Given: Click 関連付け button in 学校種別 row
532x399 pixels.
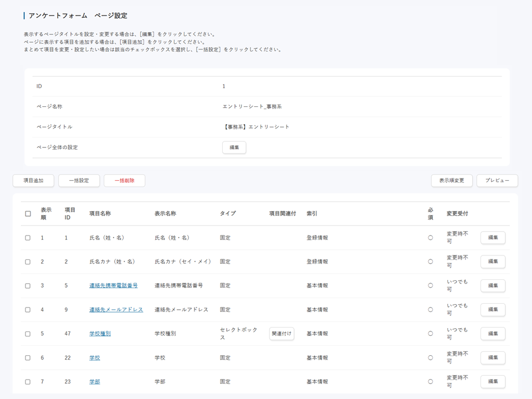Looking at the screenshot, I should (282, 334).
